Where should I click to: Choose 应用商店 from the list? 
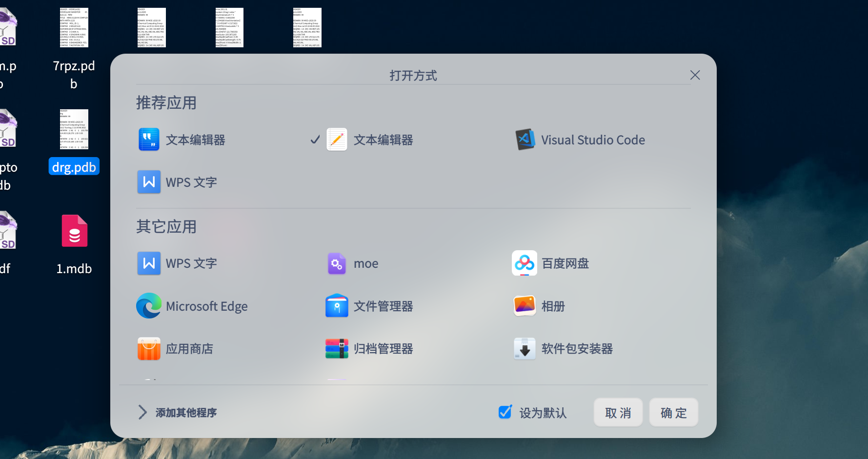point(175,349)
